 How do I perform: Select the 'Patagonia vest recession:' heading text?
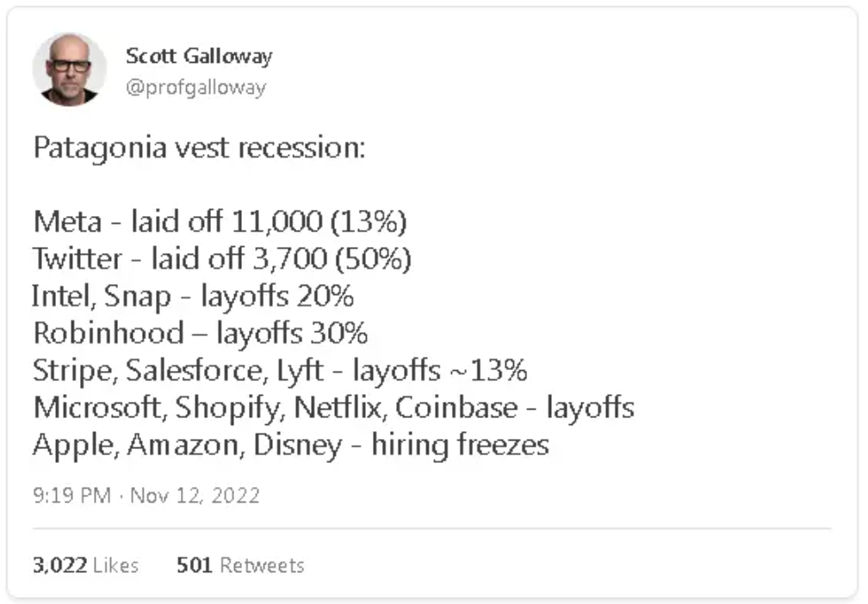tap(200, 147)
